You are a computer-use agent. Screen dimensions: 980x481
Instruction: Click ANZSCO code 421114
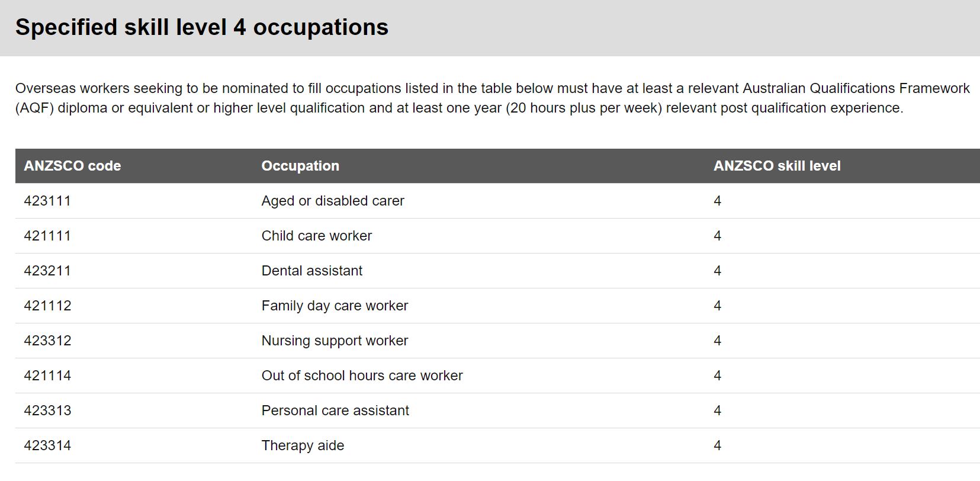47,376
